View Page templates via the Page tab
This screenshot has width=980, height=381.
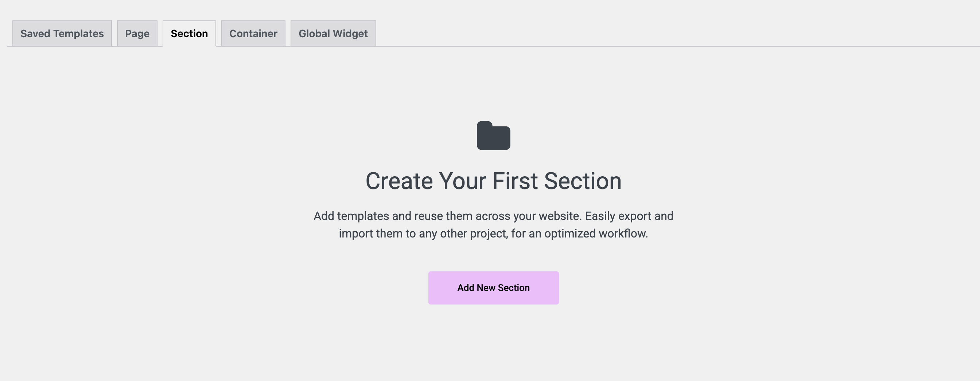point(137,34)
